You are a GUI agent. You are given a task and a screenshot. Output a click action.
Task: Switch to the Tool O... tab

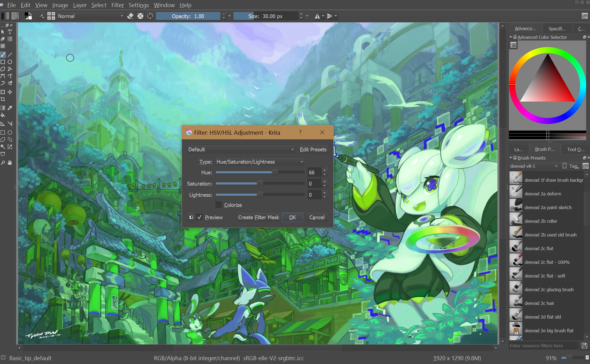point(575,149)
